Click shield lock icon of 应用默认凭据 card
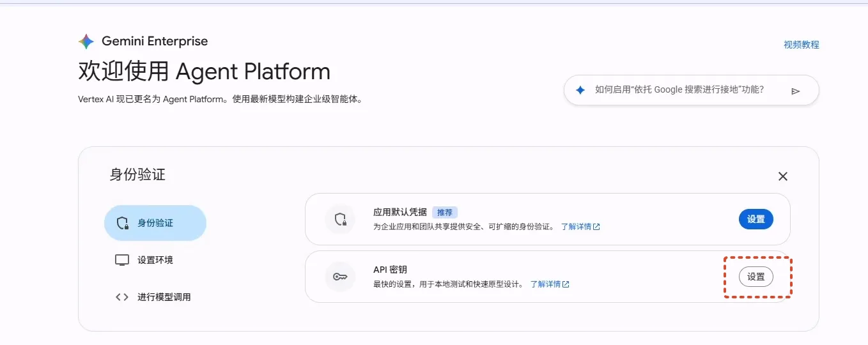 click(339, 219)
